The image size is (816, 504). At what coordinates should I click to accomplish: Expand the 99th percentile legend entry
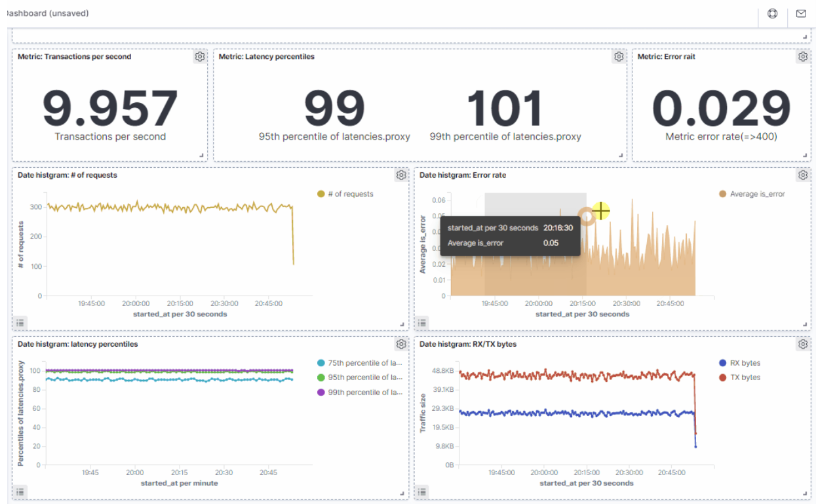(x=365, y=393)
